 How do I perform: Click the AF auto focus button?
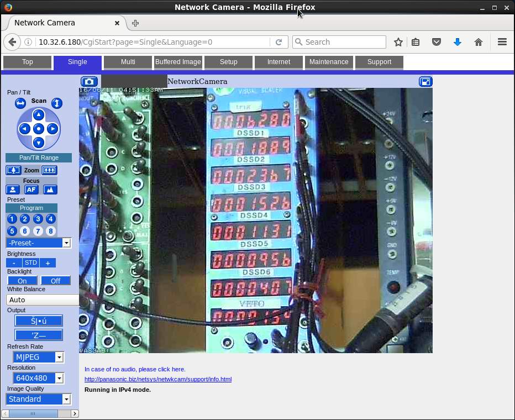(31, 190)
